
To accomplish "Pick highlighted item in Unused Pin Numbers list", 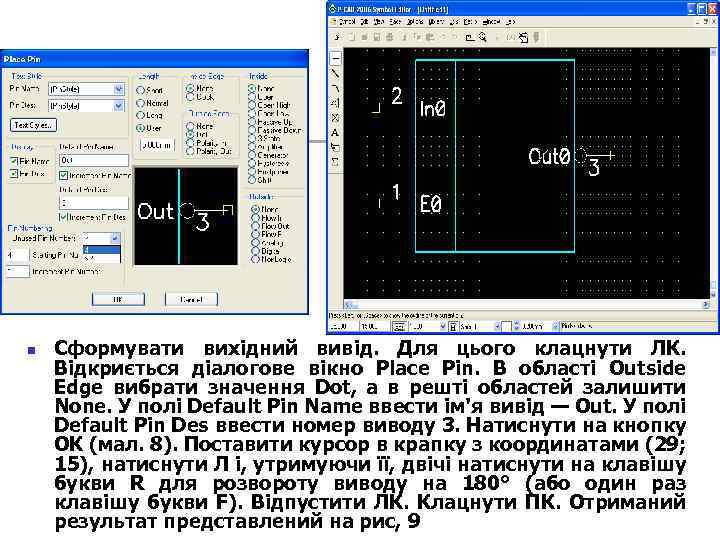I will [101, 250].
